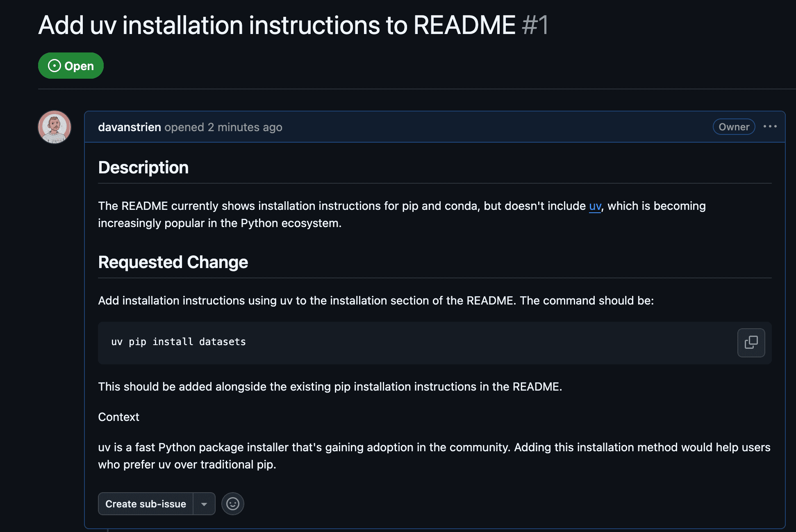Click the Context subheading in the issue

point(118,416)
